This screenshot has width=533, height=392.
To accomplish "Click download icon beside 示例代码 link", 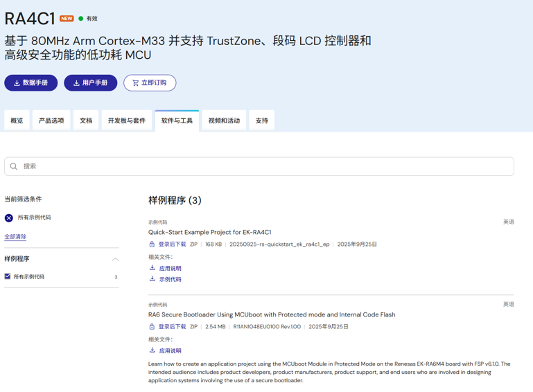I will (152, 279).
